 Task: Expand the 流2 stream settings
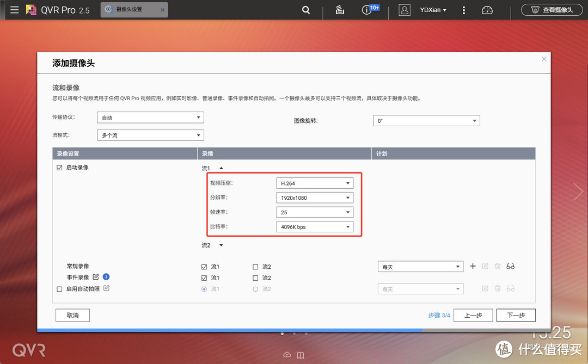point(220,245)
